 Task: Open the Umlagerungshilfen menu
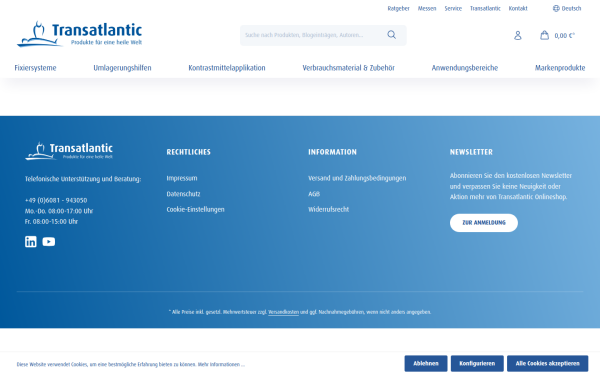[x=122, y=68]
